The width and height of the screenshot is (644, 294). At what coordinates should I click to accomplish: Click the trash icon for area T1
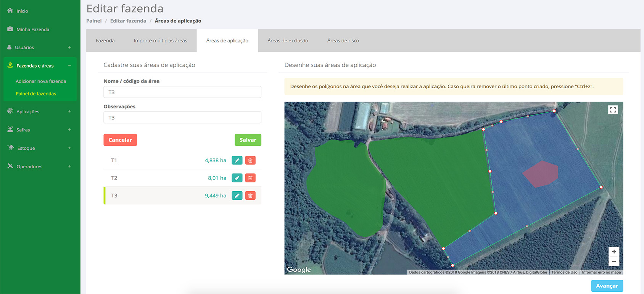[250, 160]
